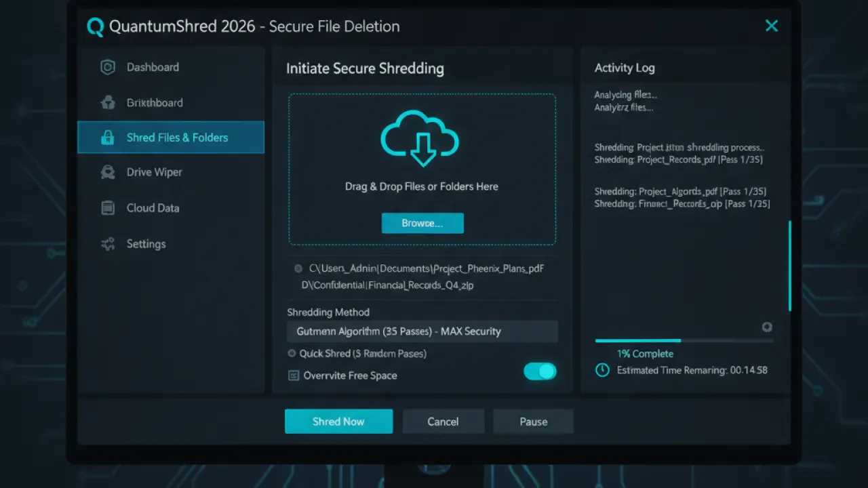Close the QuantumShred window
The height and width of the screenshot is (488, 868).
(772, 26)
